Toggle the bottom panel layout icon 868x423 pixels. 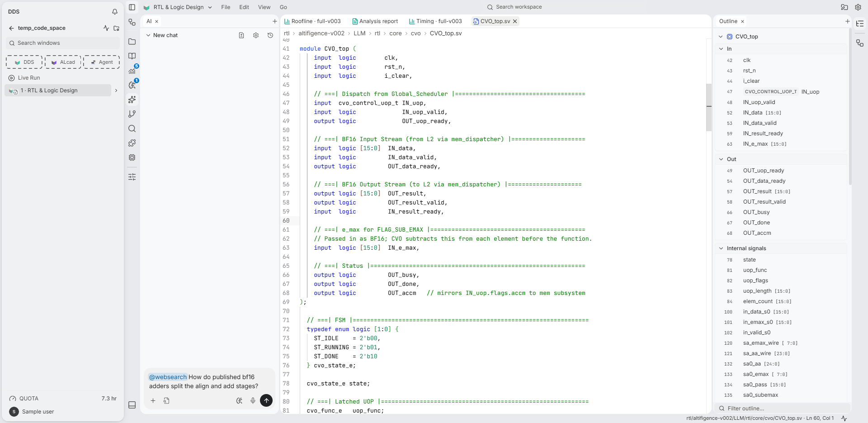click(x=132, y=405)
